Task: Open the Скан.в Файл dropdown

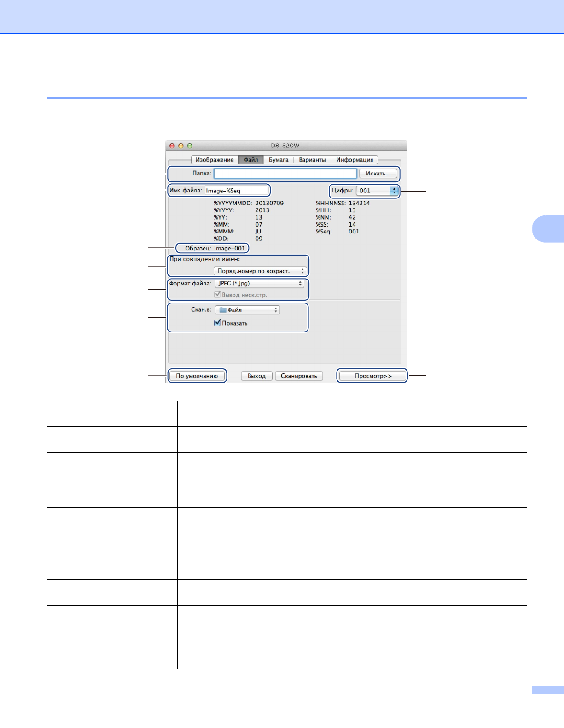Action: coord(248,310)
